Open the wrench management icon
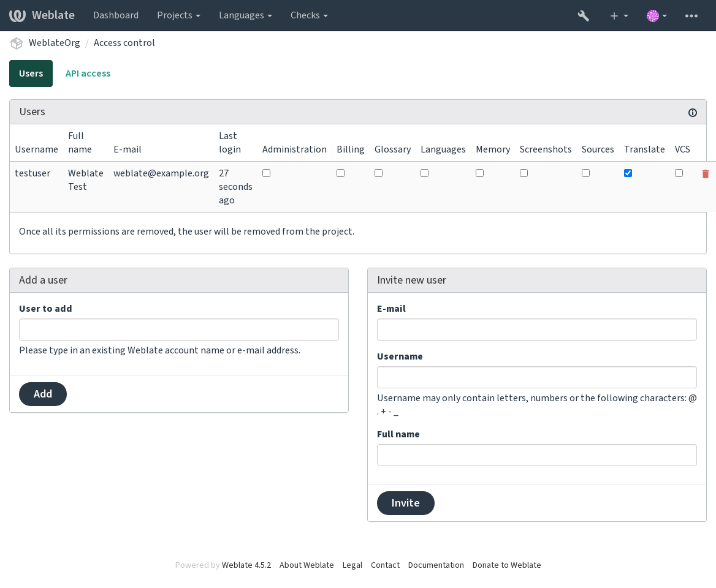Image resolution: width=716 pixels, height=588 pixels. [x=583, y=15]
